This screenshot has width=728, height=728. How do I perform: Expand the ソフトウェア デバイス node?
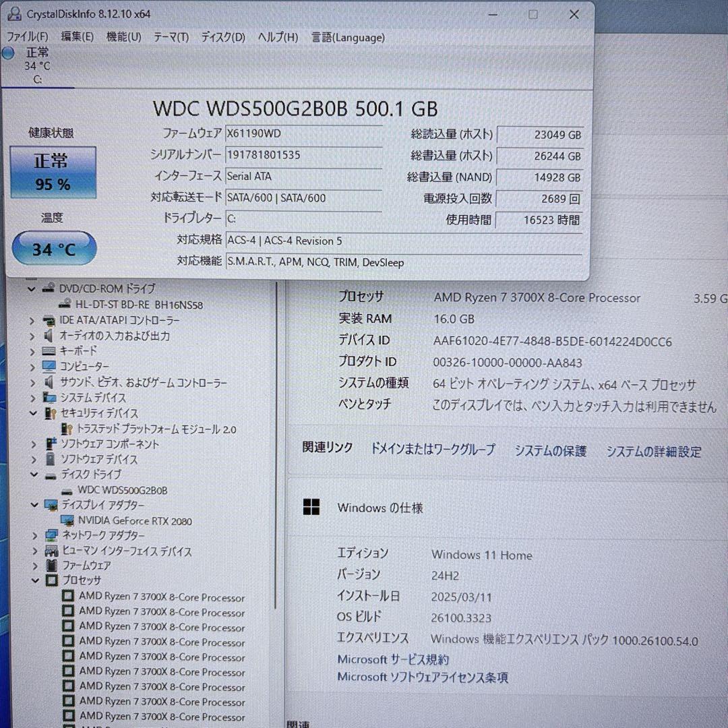[x=34, y=460]
